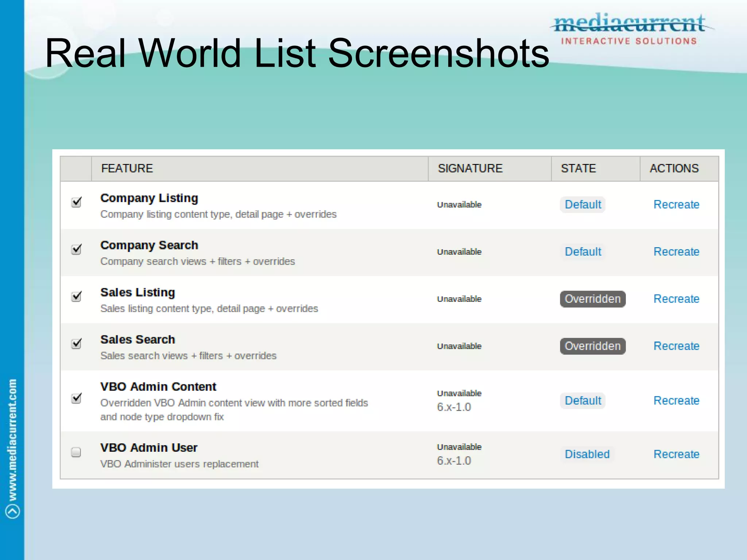Toggle the Sales Search checkbox
747x560 pixels.
click(76, 343)
